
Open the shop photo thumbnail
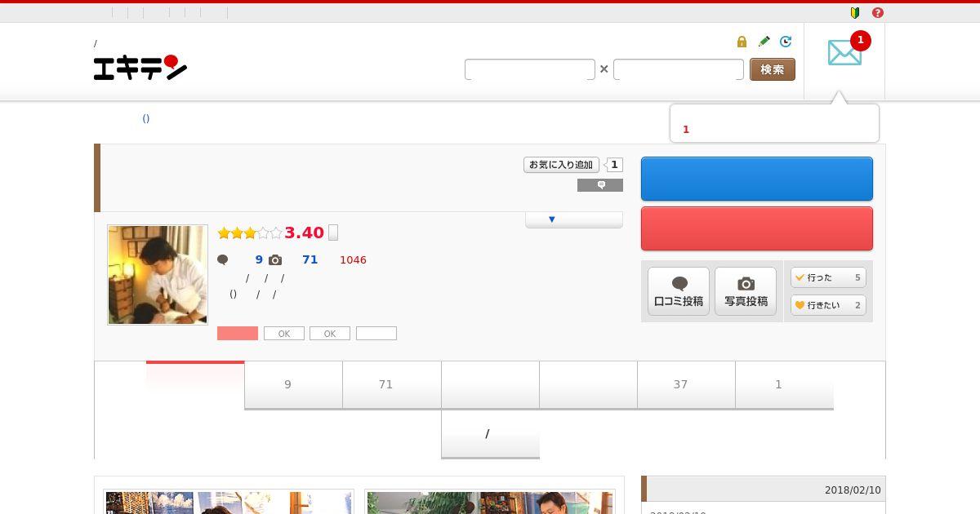(158, 275)
